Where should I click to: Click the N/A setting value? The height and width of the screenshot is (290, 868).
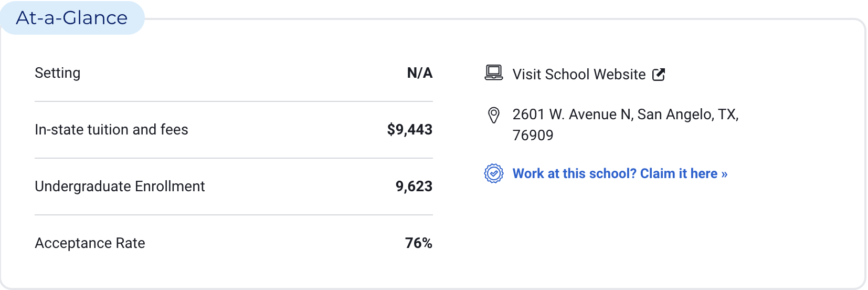point(419,73)
